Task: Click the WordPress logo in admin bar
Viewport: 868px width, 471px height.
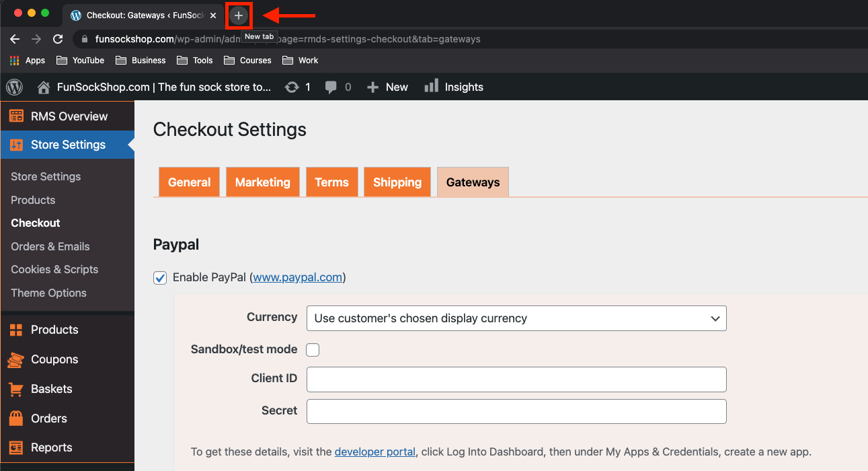Action: (x=15, y=87)
